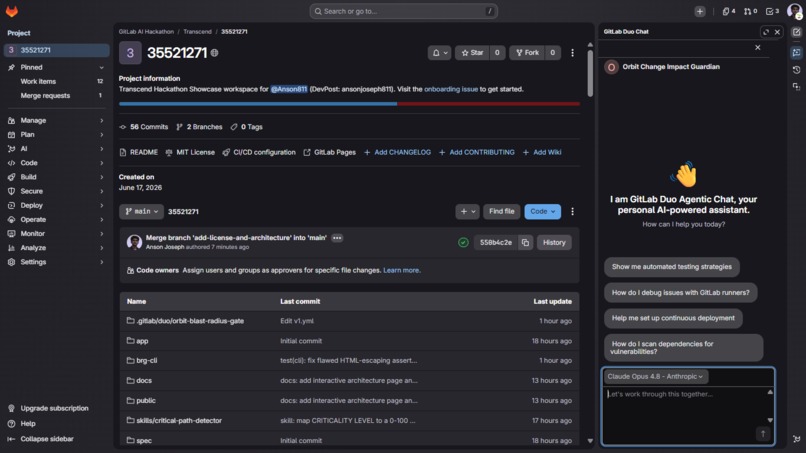Click the GitLab fox logo
This screenshot has width=806, height=453.
point(11,11)
